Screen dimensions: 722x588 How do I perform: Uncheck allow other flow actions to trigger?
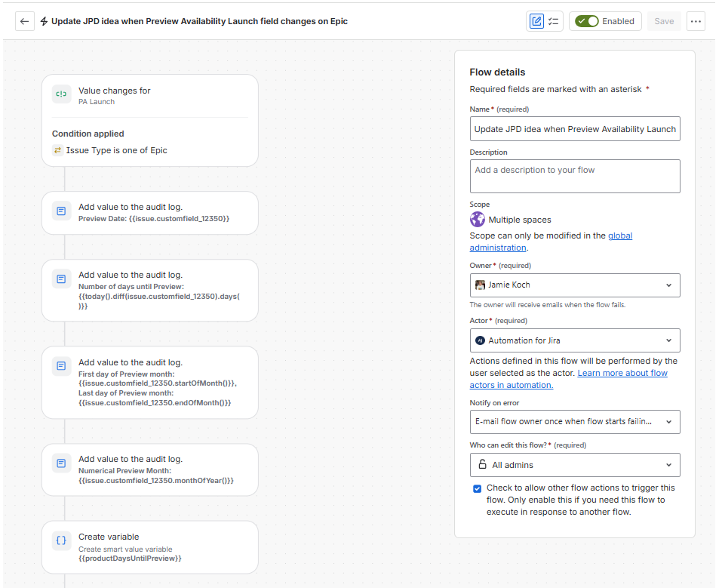tap(478, 488)
